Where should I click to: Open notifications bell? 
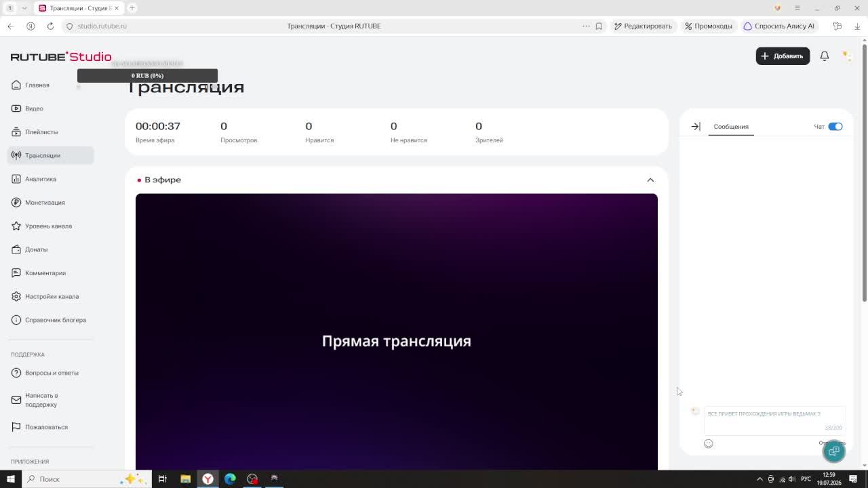coord(825,56)
